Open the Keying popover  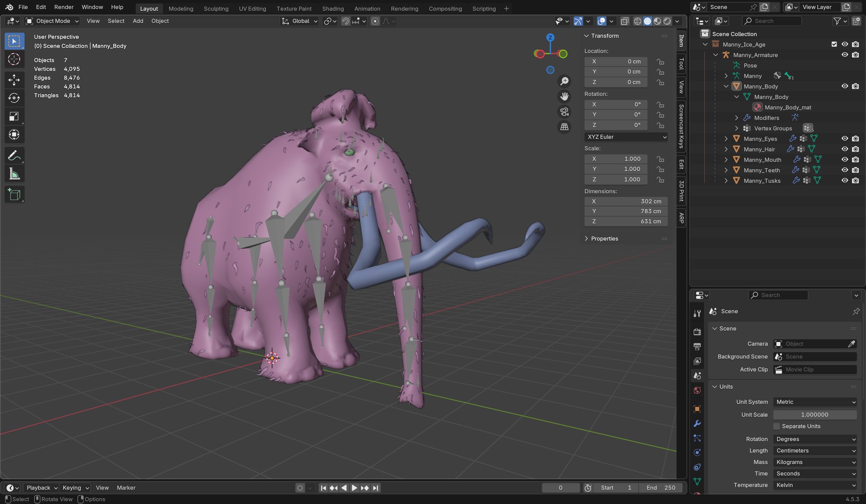pyautogui.click(x=75, y=488)
